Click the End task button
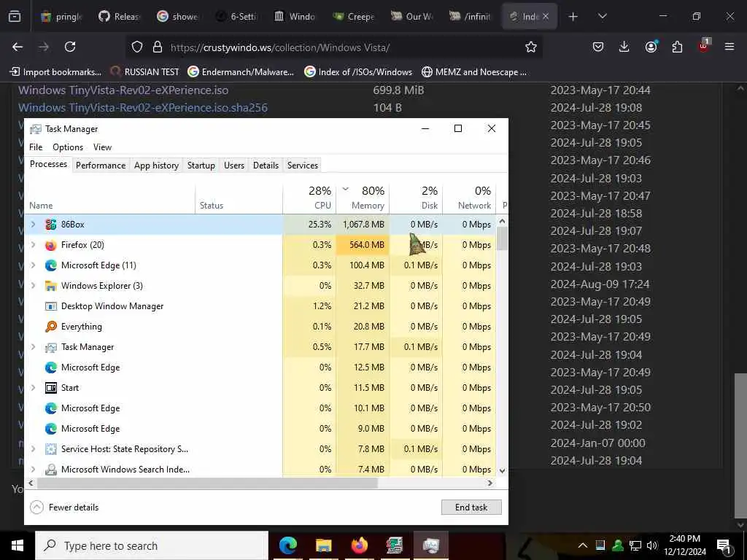This screenshot has width=747, height=560. [x=471, y=507]
